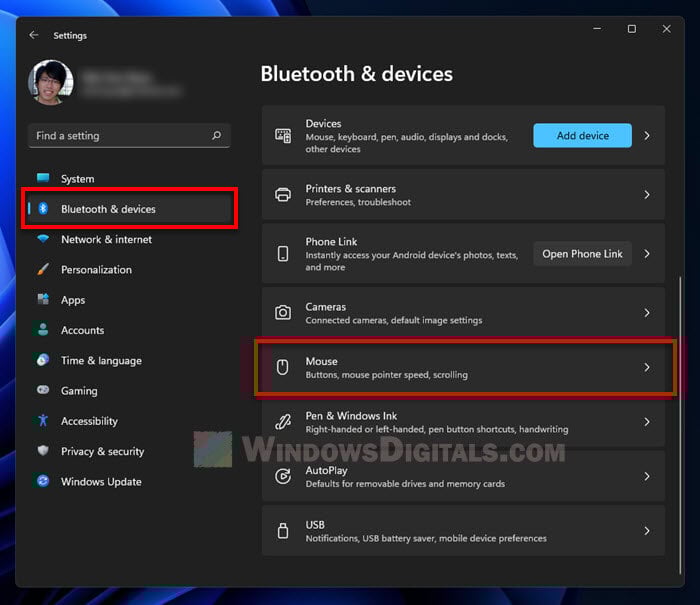This screenshot has height=605, width=700.
Task: Click the Personalization paintbrush icon
Action: tap(43, 269)
